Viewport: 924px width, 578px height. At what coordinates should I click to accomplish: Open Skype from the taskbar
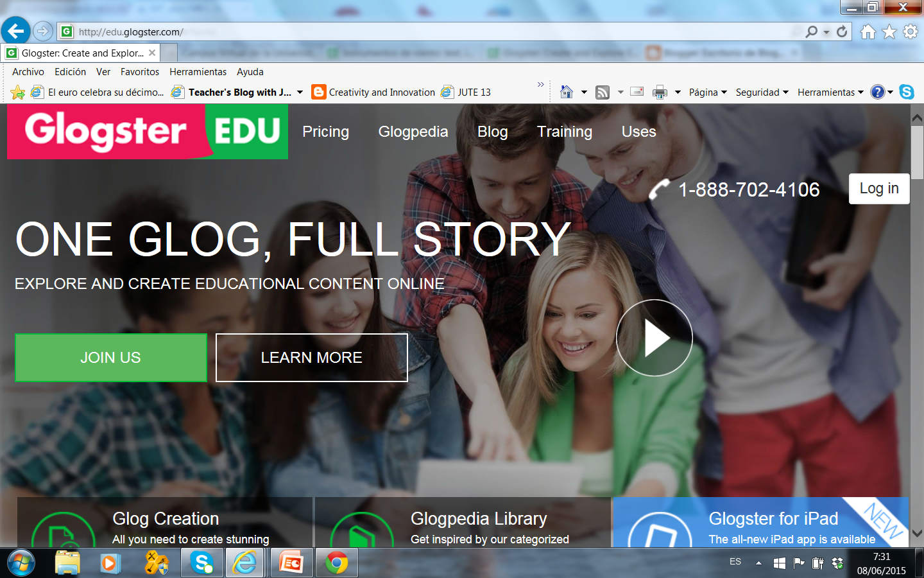point(201,563)
